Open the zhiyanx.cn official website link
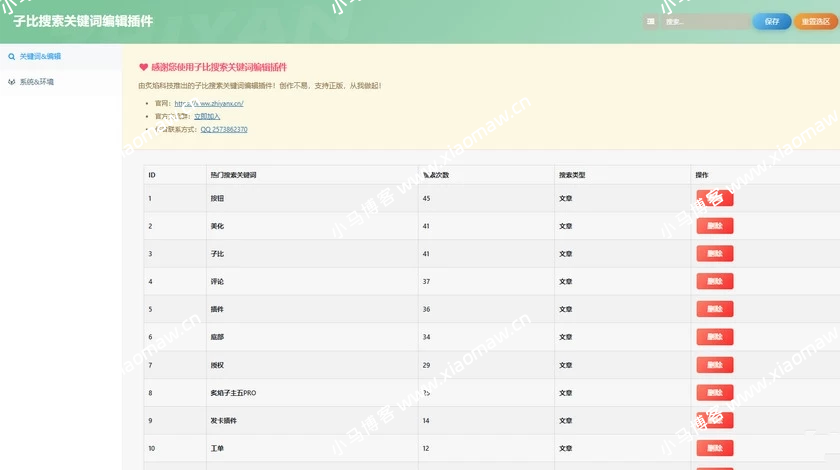Screen dimensions: 840x470 [209, 103]
